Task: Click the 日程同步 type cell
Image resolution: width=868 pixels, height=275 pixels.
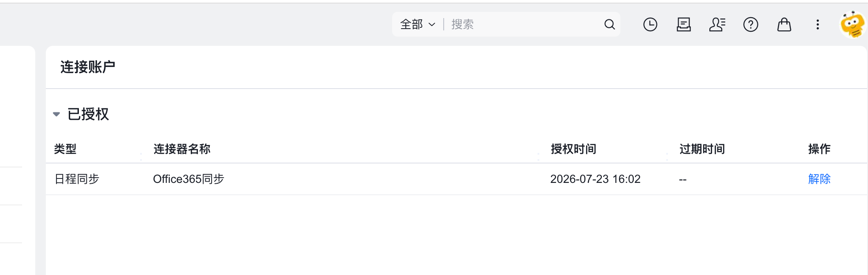Action: (77, 179)
